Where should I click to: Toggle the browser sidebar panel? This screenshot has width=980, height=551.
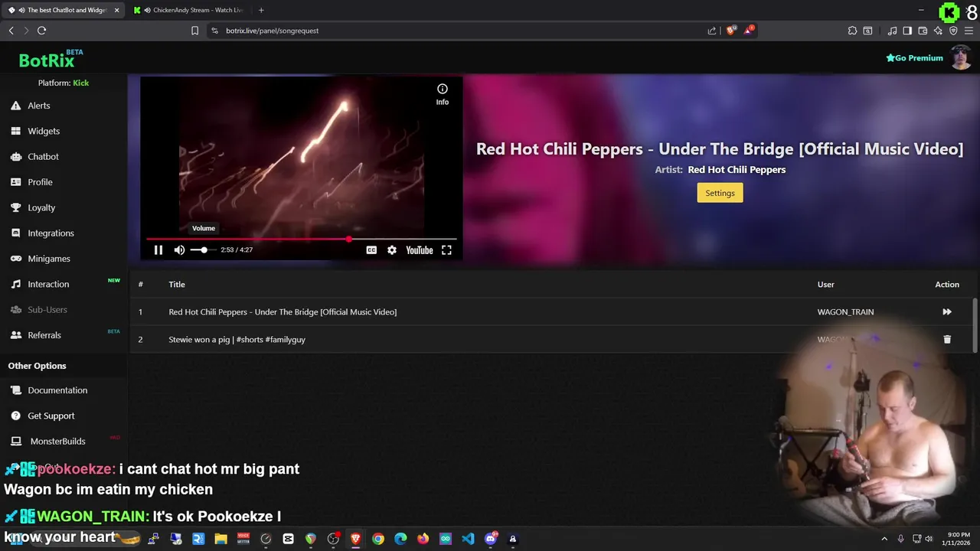(907, 31)
